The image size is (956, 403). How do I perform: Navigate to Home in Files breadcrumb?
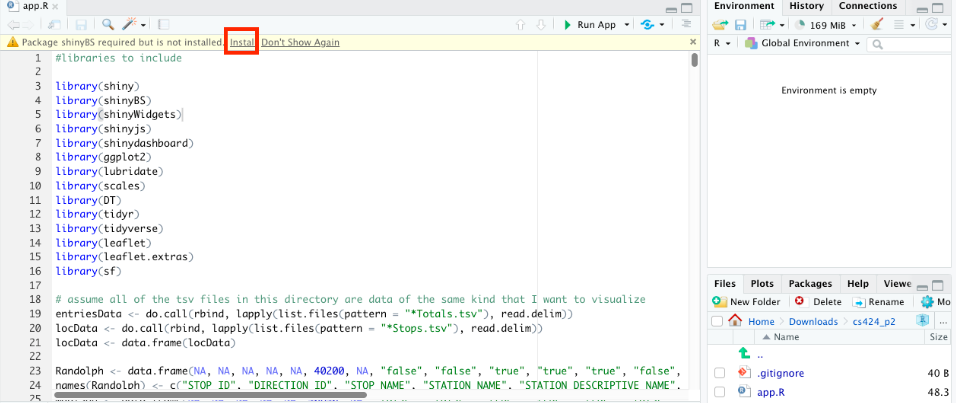(761, 321)
